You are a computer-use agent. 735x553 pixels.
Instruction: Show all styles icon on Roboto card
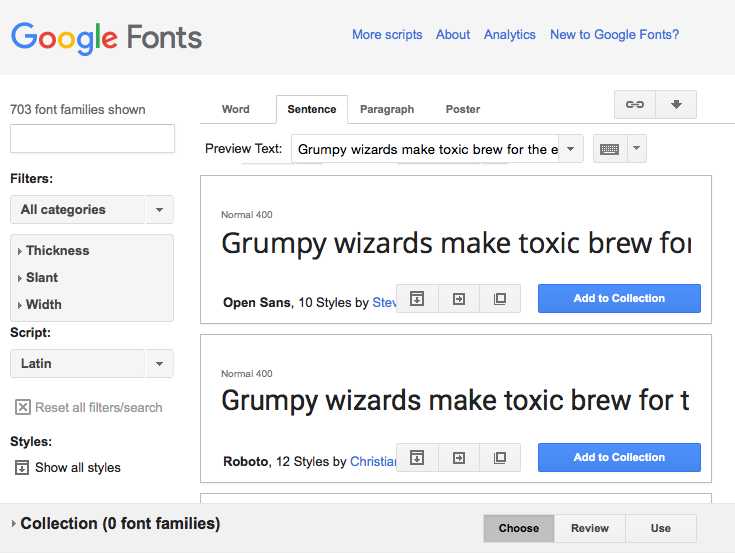(417, 457)
